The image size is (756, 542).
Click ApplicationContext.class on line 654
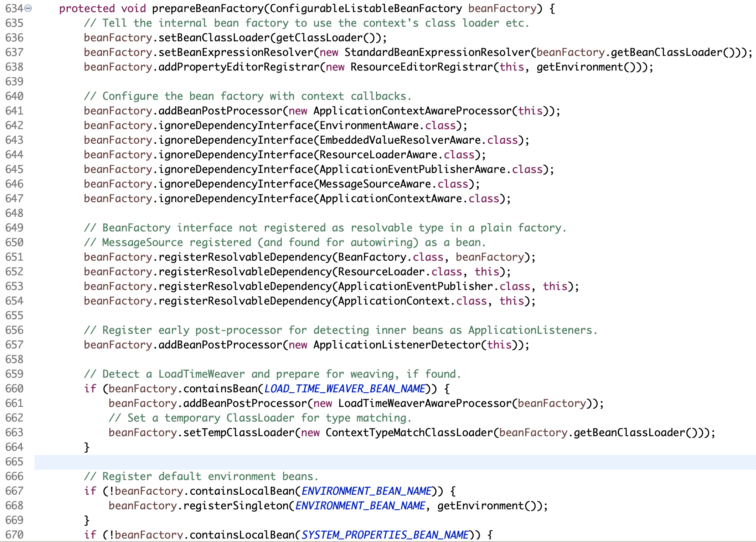412,301
